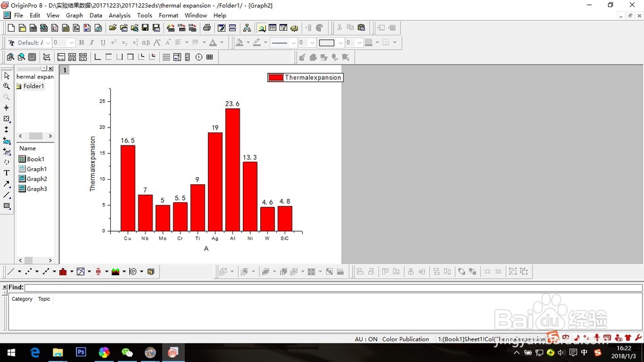Viewport: 644px width, 362px height.
Task: Open the File menu
Action: click(x=19, y=15)
